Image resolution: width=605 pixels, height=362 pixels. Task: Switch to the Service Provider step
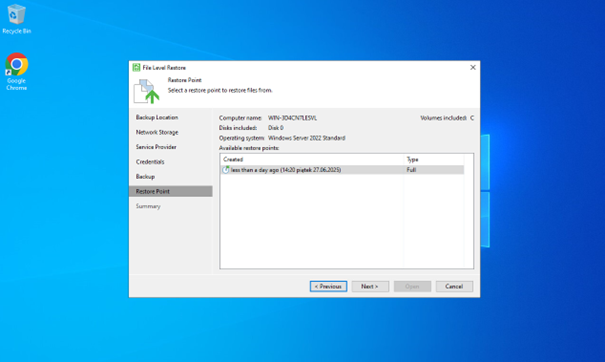click(x=156, y=147)
